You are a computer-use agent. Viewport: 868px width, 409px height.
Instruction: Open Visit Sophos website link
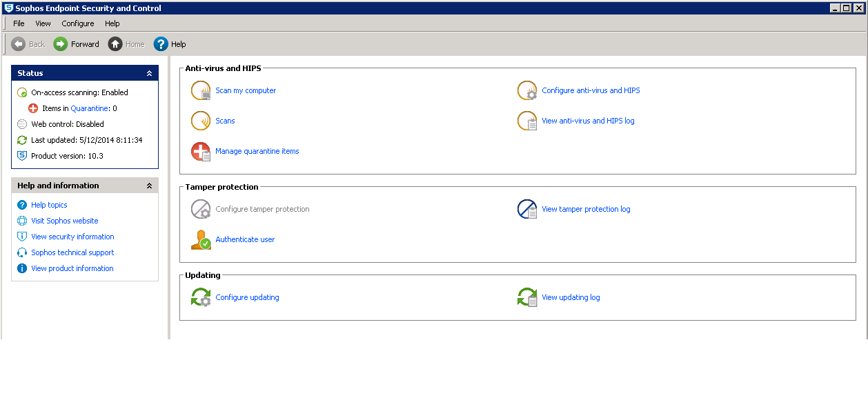[64, 220]
